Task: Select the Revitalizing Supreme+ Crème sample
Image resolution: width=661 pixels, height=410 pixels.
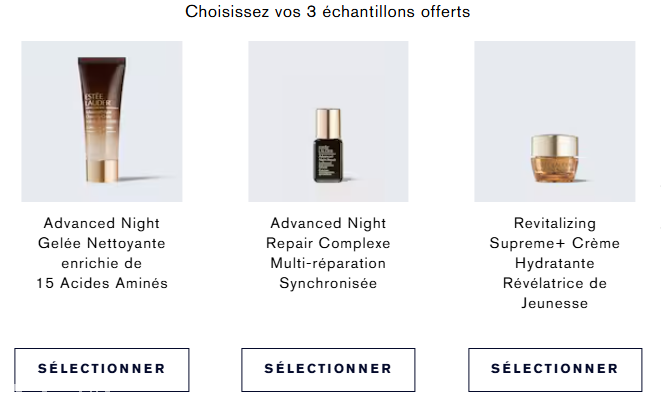Action: tap(554, 369)
